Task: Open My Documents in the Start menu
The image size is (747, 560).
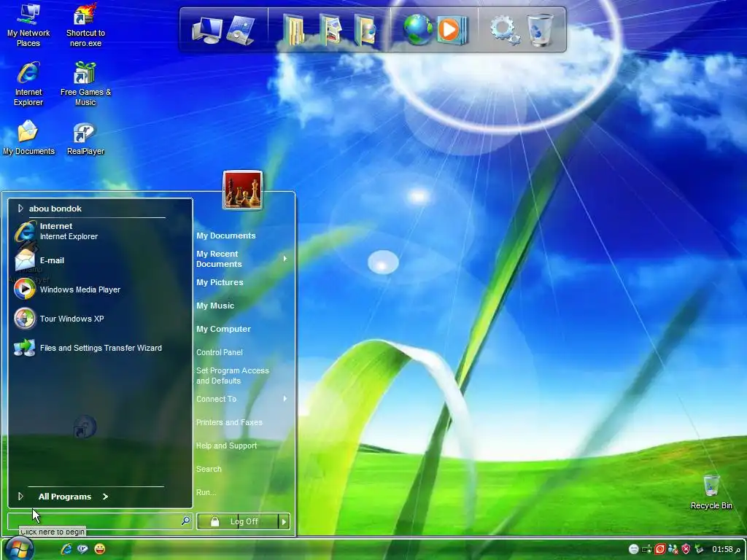Action: pos(226,236)
